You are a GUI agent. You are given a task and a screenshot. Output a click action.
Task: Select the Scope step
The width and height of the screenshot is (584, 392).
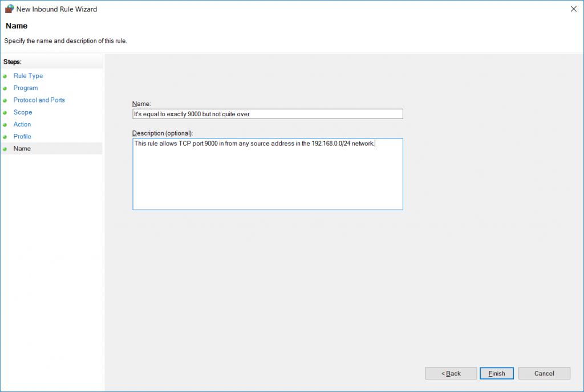tap(23, 112)
